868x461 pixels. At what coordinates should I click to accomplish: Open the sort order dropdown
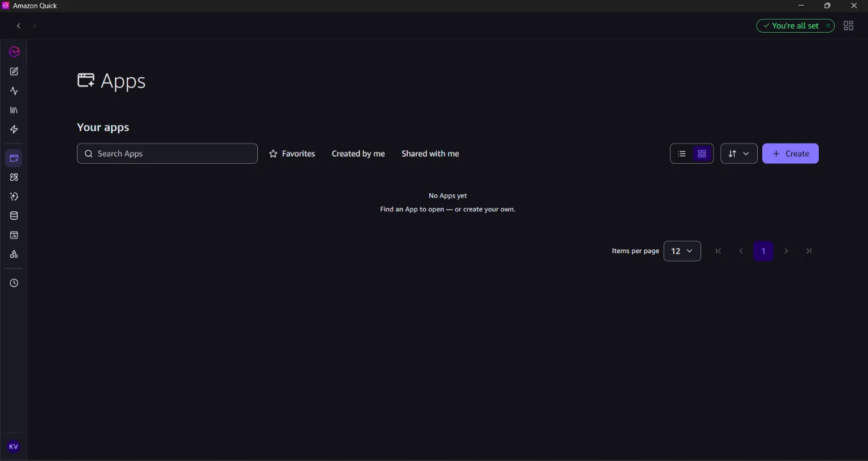click(739, 154)
